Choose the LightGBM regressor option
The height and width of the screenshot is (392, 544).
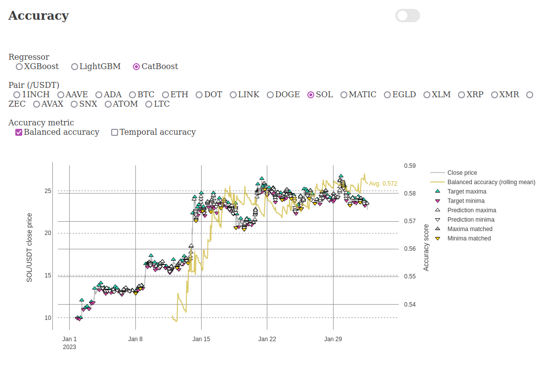[75, 67]
